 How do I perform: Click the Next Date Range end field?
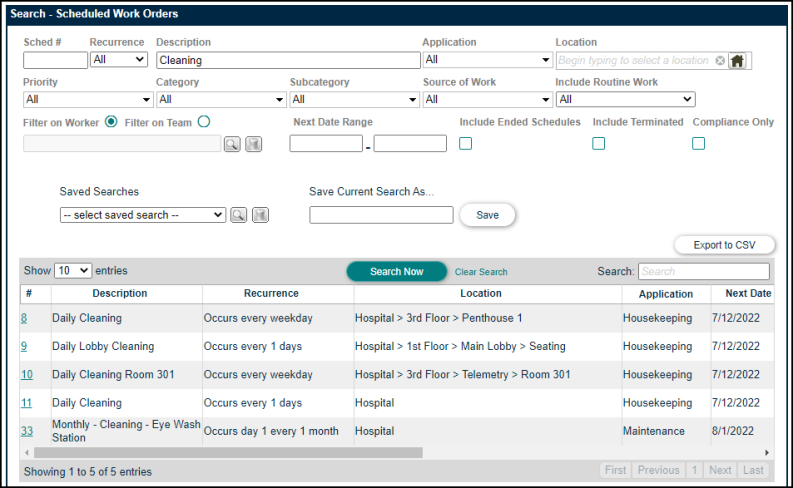tap(410, 144)
